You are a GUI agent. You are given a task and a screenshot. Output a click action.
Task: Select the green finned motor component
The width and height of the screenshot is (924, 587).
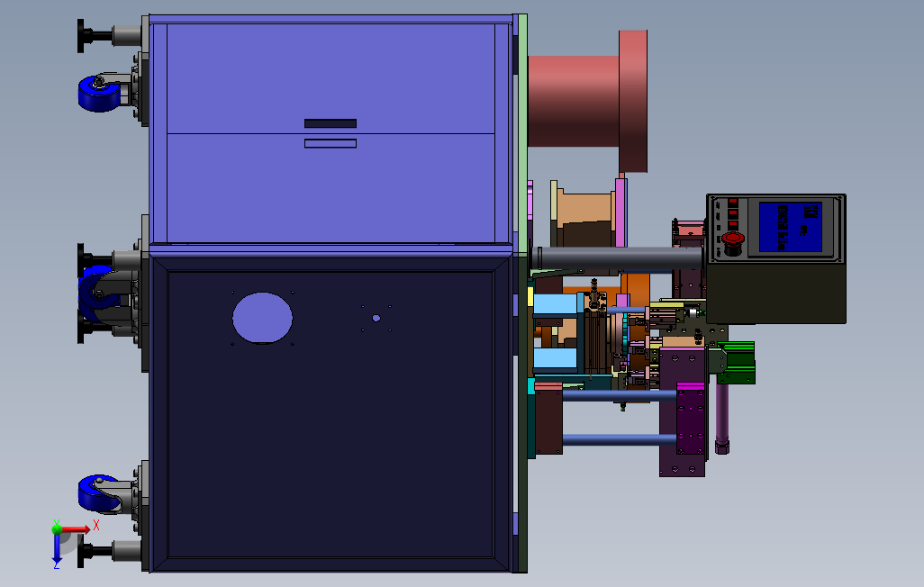click(738, 363)
